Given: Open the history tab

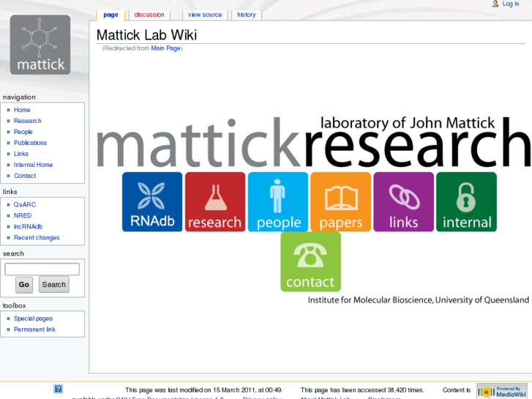Looking at the screenshot, I should click(x=247, y=15).
